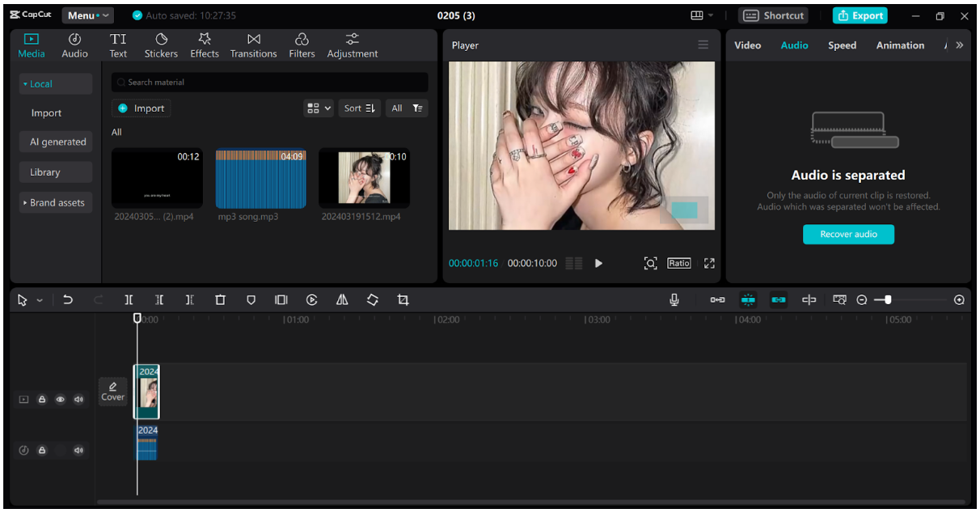
Task: Open the Effects tab
Action: 205,45
